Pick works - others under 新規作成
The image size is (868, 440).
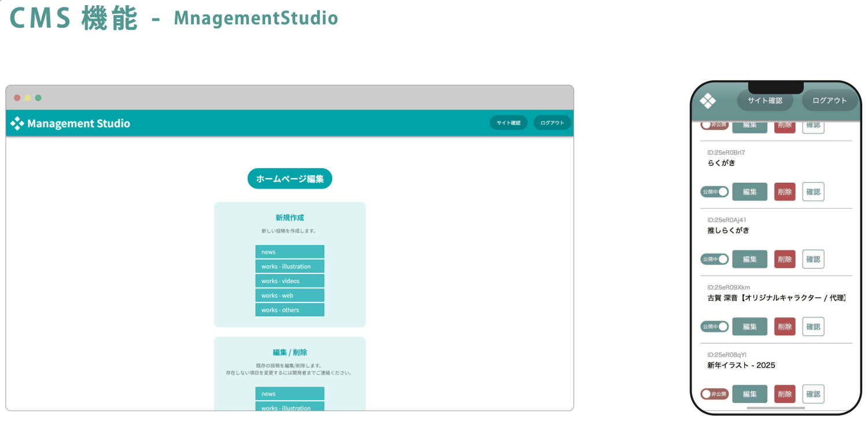[x=289, y=310]
